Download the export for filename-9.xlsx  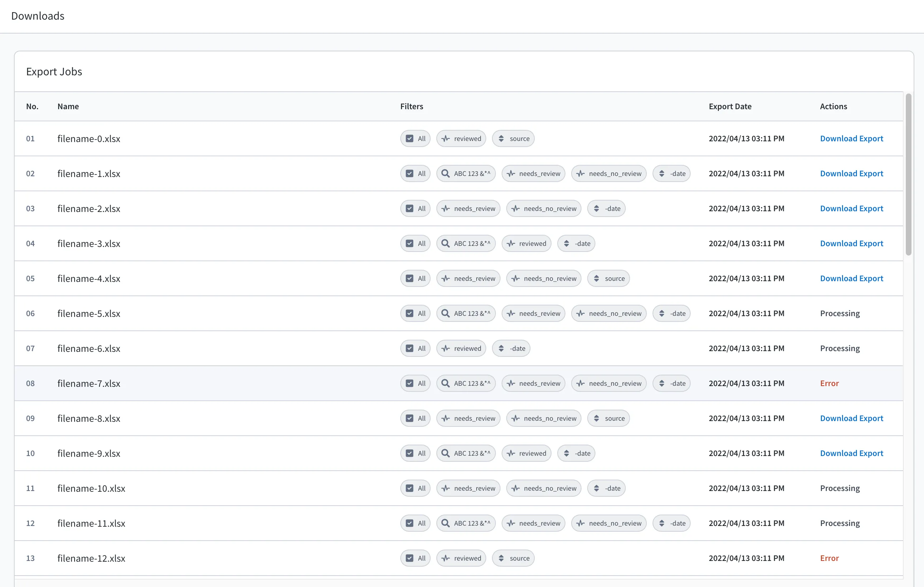pos(851,453)
